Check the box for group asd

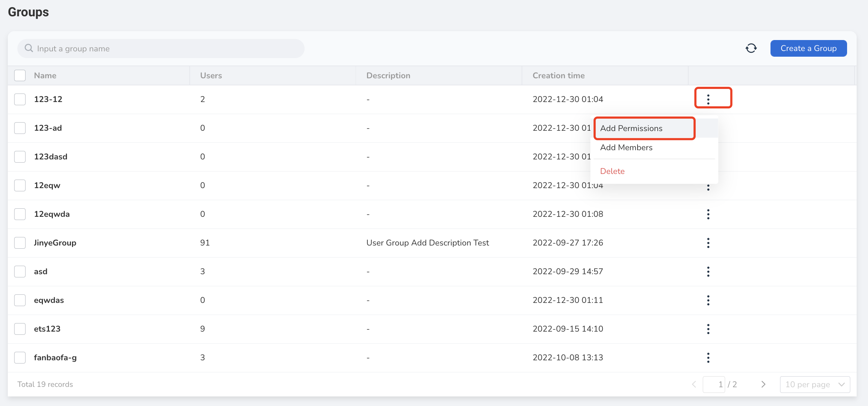point(20,271)
